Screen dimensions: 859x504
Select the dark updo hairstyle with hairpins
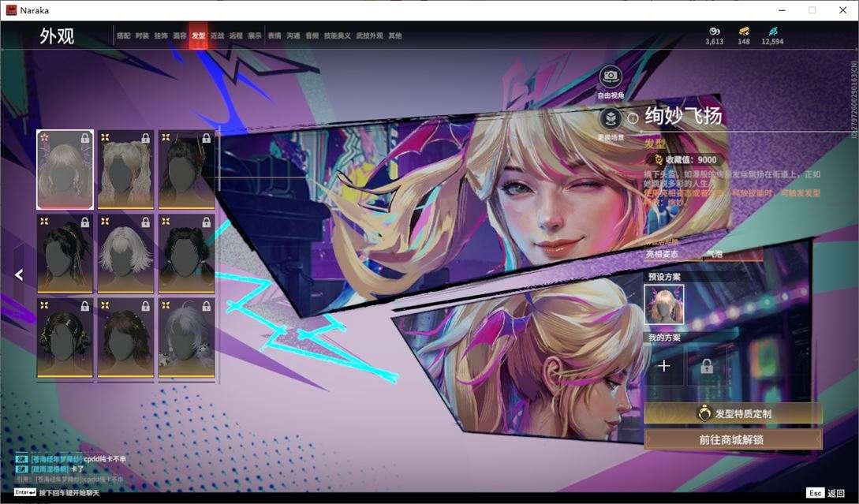pyautogui.click(x=186, y=170)
